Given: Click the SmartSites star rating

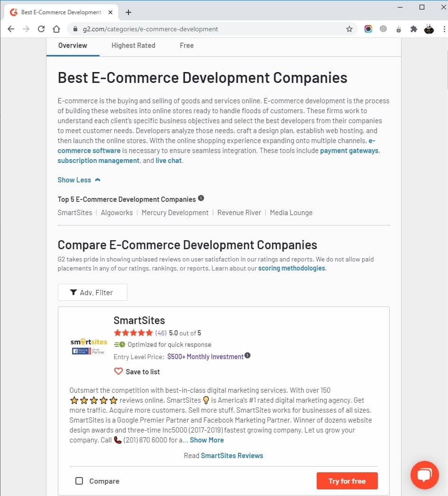Looking at the screenshot, I should tap(133, 333).
